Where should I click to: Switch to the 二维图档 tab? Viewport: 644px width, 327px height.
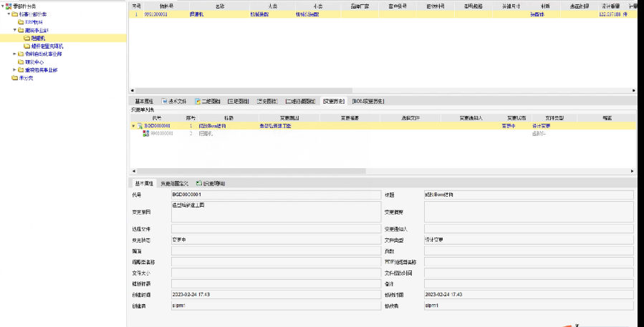[x=208, y=101]
